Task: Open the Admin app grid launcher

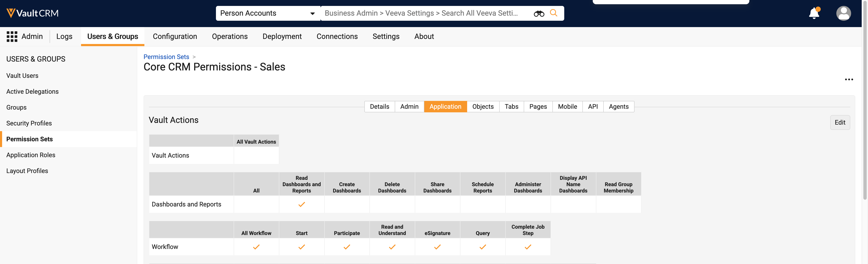Action: pyautogui.click(x=12, y=36)
